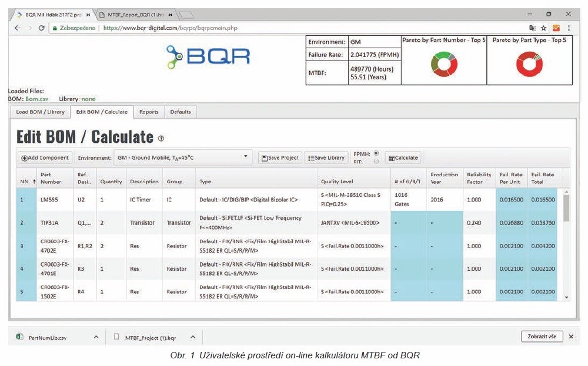Click the Add Component button
588x366 pixels.
coord(46,157)
